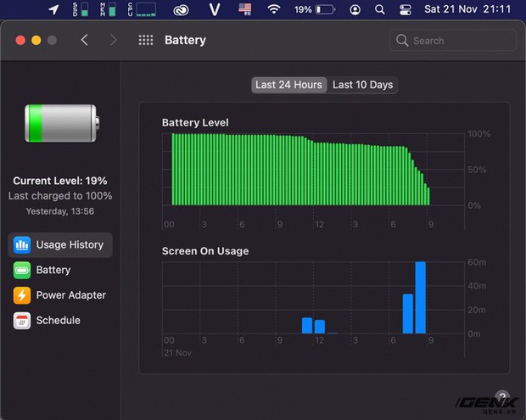Open the Usage History sidebar item
Image resolution: width=526 pixels, height=420 pixels.
[x=60, y=245]
